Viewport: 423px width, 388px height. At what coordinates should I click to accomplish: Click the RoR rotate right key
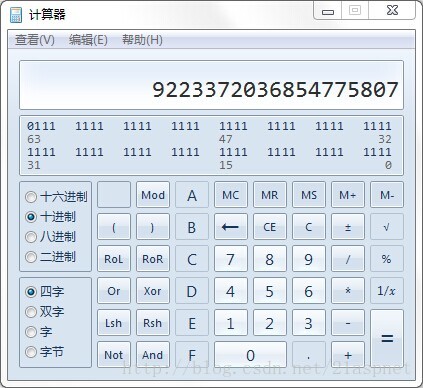tap(153, 259)
